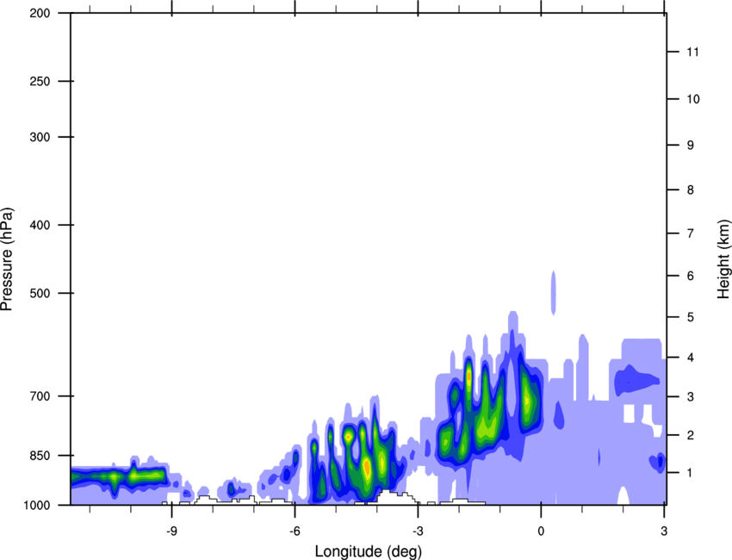Viewport: 732px width, 560px height.
Task: Click the 11 km height tick label
Action: pyautogui.click(x=691, y=53)
